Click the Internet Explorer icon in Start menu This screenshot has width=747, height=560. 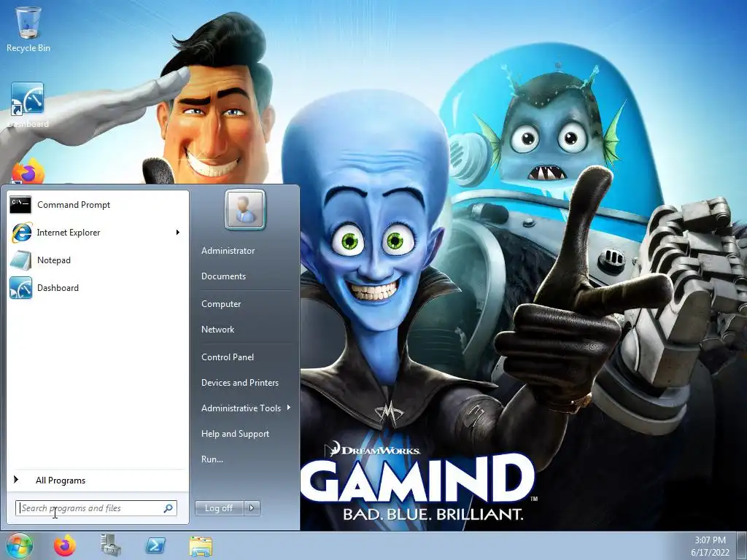pyautogui.click(x=21, y=233)
